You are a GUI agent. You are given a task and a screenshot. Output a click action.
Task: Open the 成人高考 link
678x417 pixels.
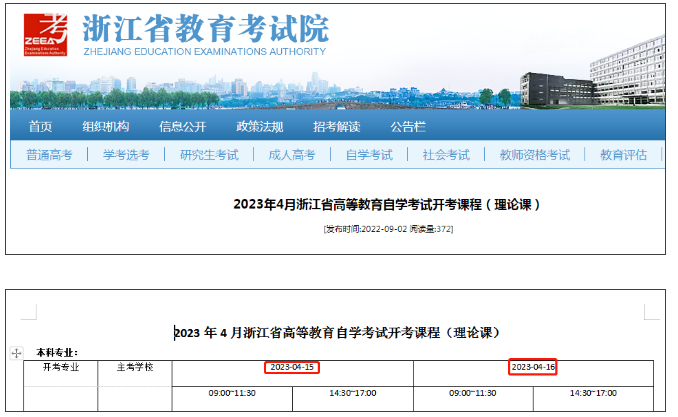click(x=292, y=154)
